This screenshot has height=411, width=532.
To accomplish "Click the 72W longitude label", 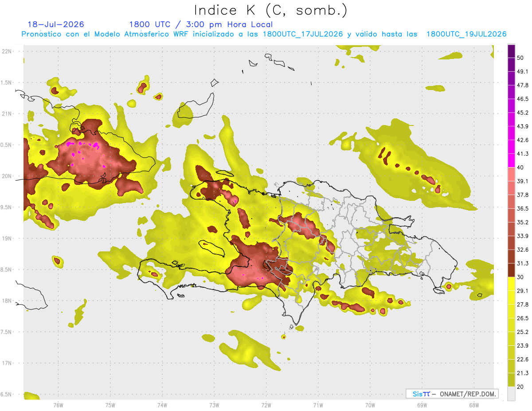I will tap(266, 405).
